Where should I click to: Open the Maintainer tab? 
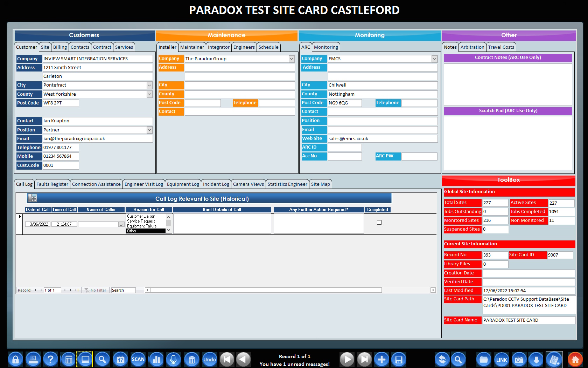click(192, 47)
